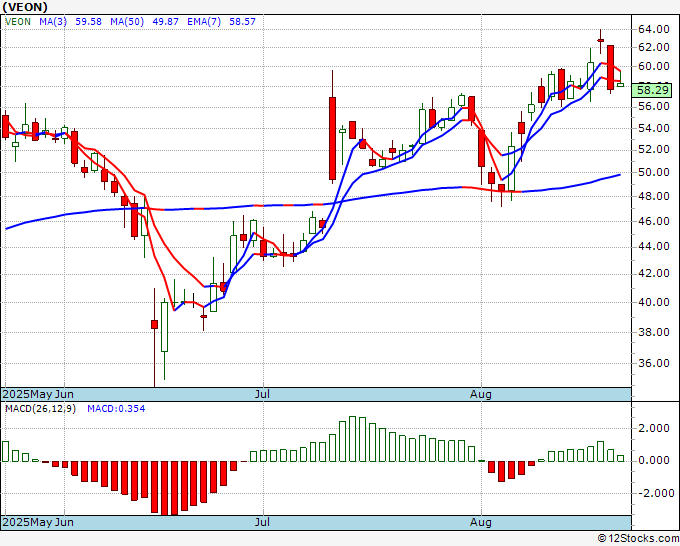The image size is (680, 546).
Task: Click the Aug label on MACD panel axis
Action: point(481,522)
